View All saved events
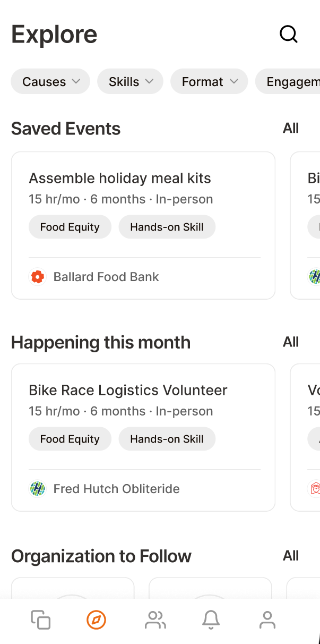Screen dimensions: 320x644 [291, 128]
